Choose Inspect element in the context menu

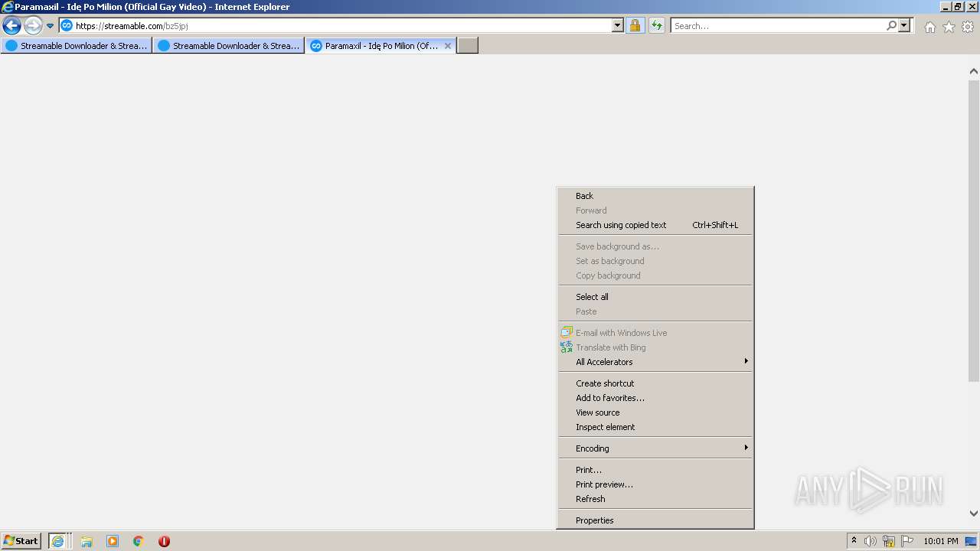pos(655,427)
